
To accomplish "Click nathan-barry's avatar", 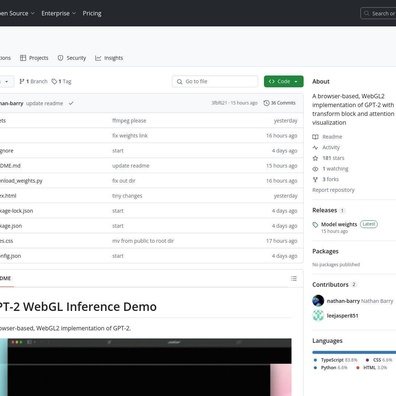I will click(318, 301).
